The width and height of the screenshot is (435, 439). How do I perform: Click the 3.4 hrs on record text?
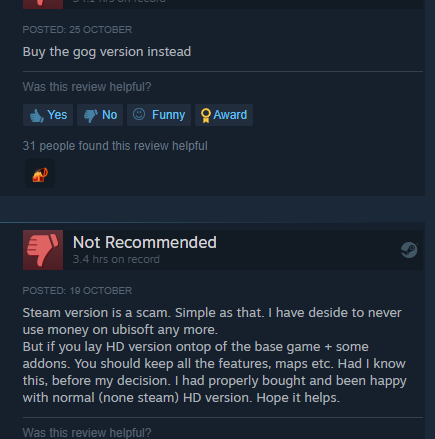(116, 259)
